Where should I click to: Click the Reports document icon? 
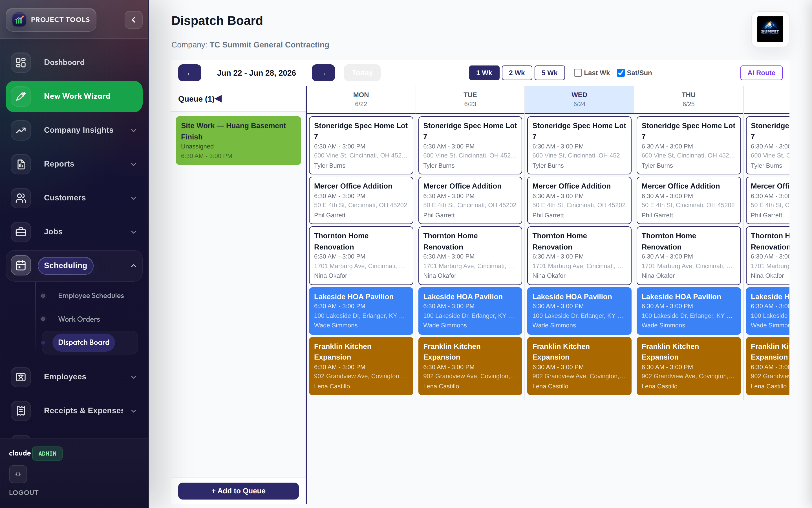pyautogui.click(x=21, y=164)
